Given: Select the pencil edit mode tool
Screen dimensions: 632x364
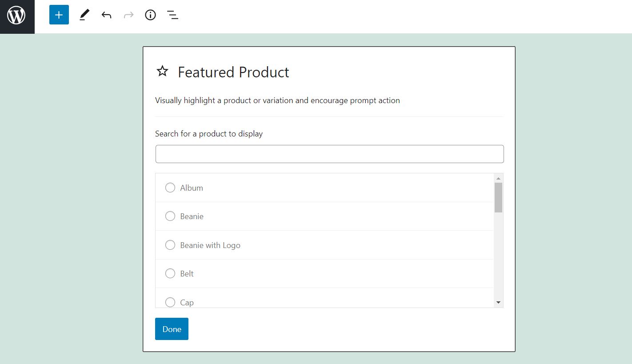Looking at the screenshot, I should click(x=84, y=15).
